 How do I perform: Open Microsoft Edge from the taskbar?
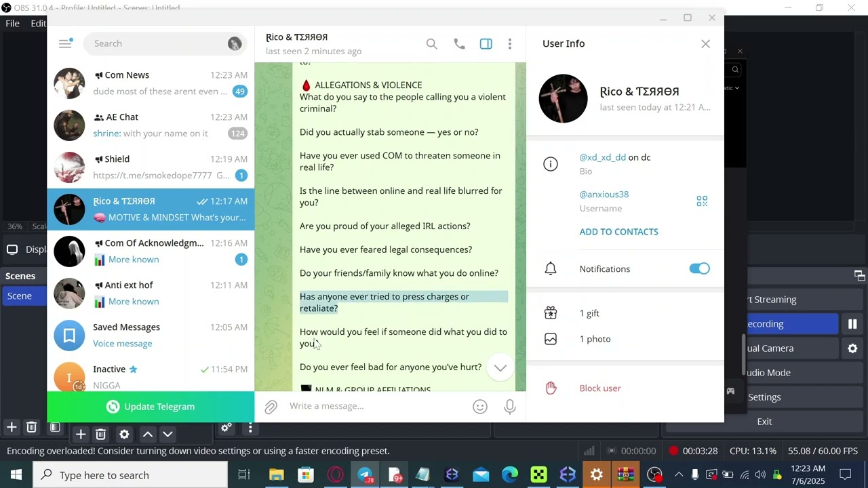(x=510, y=475)
